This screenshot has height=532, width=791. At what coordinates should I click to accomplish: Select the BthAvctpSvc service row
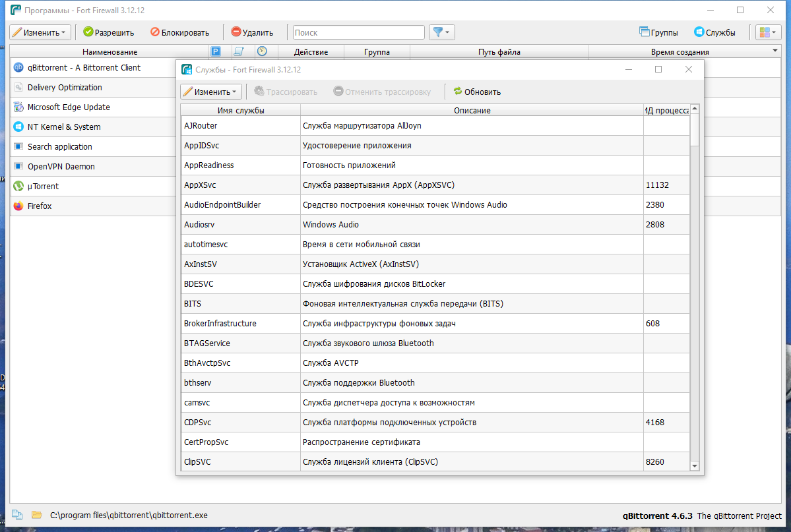pyautogui.click(x=435, y=363)
